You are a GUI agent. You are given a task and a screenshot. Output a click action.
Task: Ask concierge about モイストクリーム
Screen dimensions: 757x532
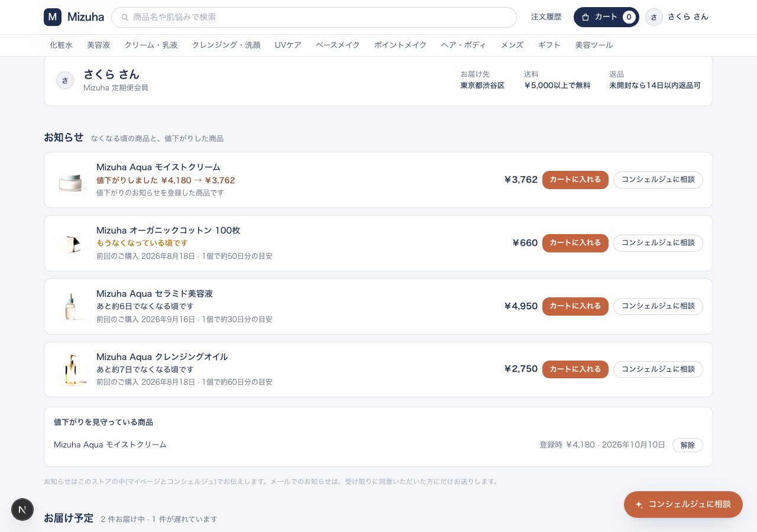point(658,180)
